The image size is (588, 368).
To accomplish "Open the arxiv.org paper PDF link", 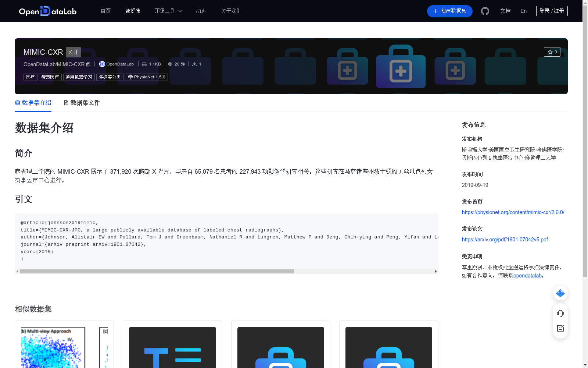I will pyautogui.click(x=505, y=239).
